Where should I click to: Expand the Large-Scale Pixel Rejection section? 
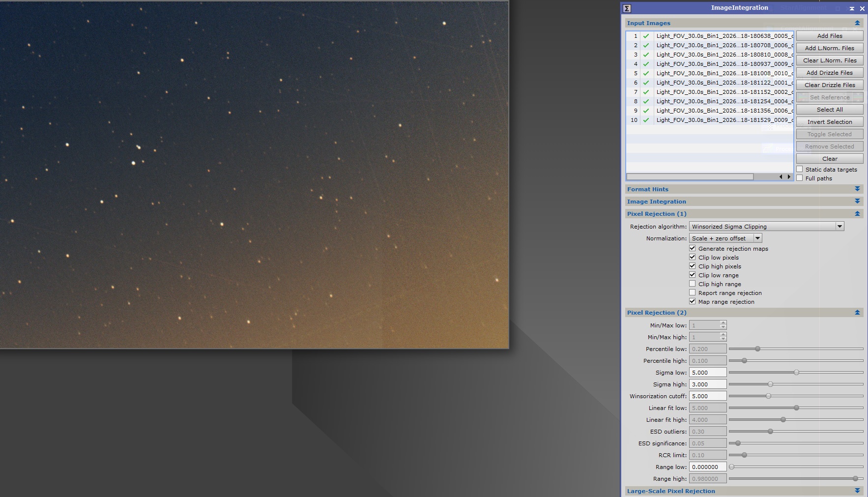tap(857, 491)
